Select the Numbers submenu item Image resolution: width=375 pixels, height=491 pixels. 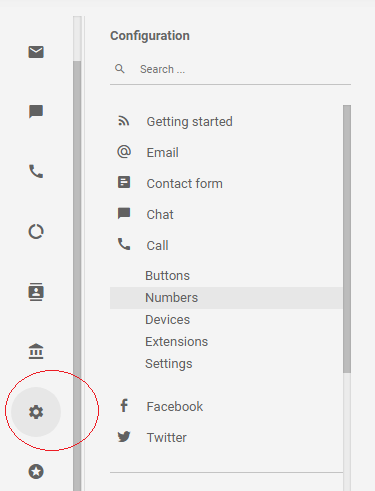point(226,298)
